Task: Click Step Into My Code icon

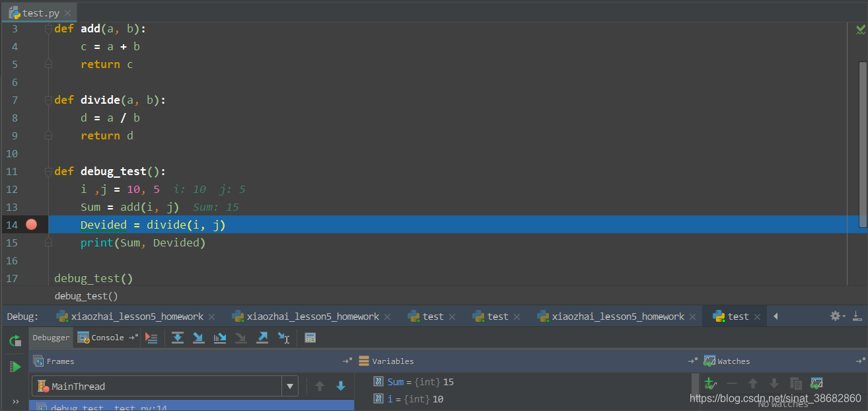Action: tap(220, 338)
